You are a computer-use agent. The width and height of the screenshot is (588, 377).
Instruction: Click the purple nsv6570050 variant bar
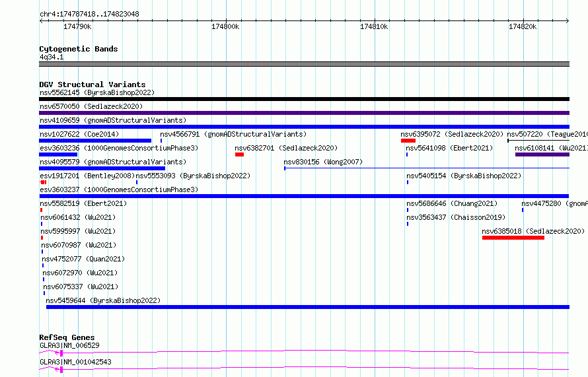[x=304, y=113]
